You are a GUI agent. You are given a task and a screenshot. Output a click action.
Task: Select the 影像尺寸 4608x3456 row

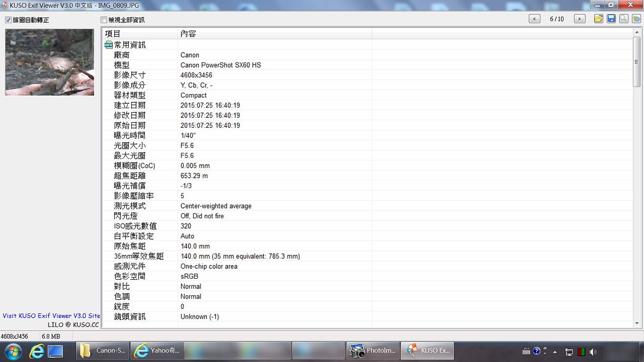(367, 75)
